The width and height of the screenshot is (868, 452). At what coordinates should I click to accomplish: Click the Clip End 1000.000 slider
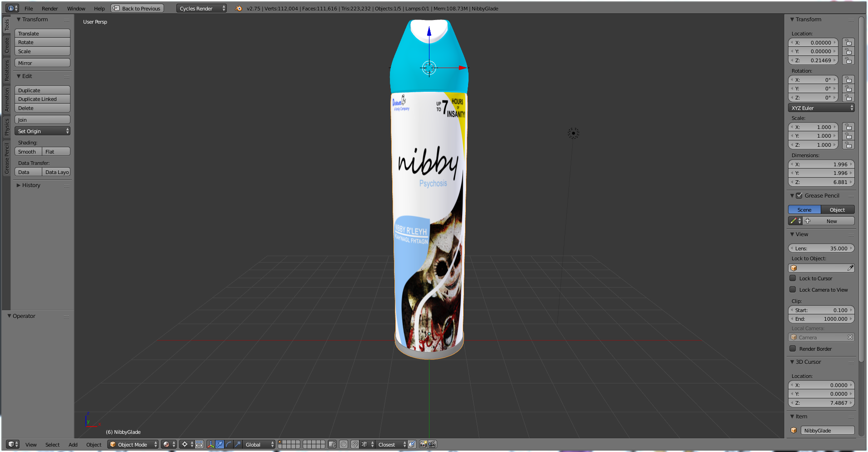click(821, 319)
